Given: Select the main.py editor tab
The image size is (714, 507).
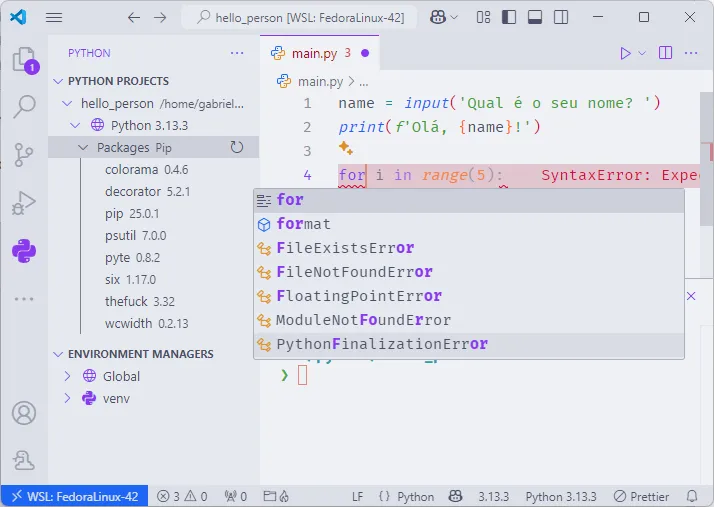Looking at the screenshot, I should coord(320,53).
